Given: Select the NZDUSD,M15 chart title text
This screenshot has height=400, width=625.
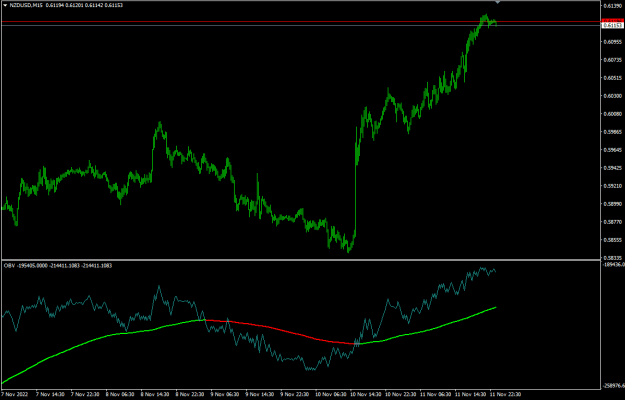Looking at the screenshot, I should [26, 5].
